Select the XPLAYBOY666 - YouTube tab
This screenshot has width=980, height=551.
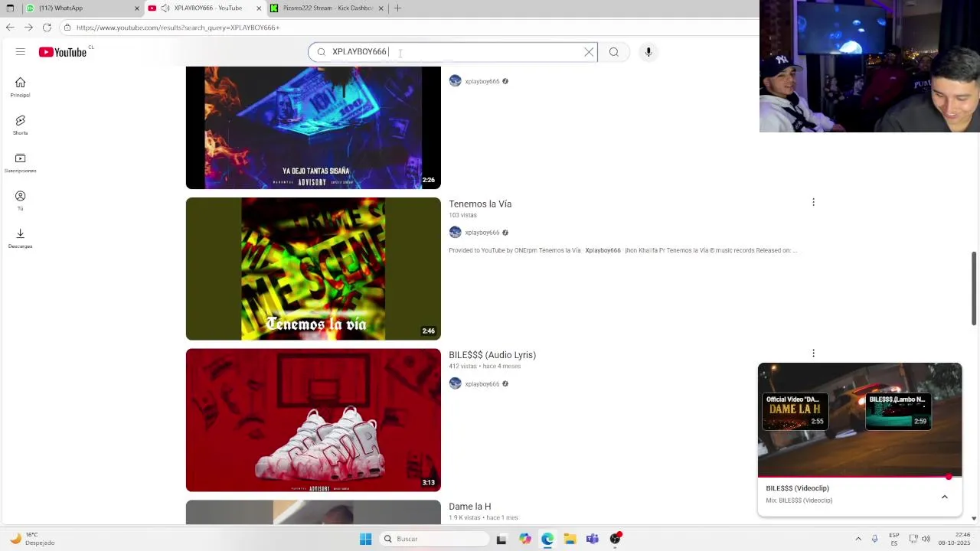pyautogui.click(x=205, y=8)
